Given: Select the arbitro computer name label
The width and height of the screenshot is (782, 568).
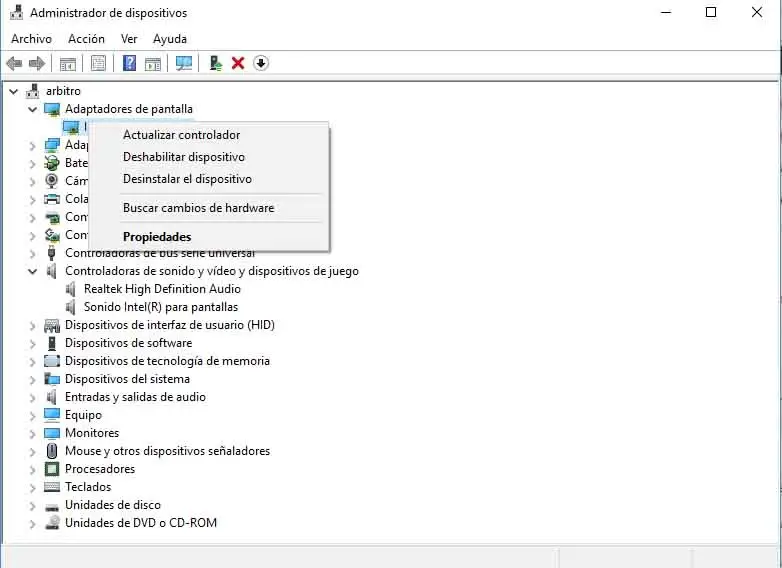Looking at the screenshot, I should point(63,91).
